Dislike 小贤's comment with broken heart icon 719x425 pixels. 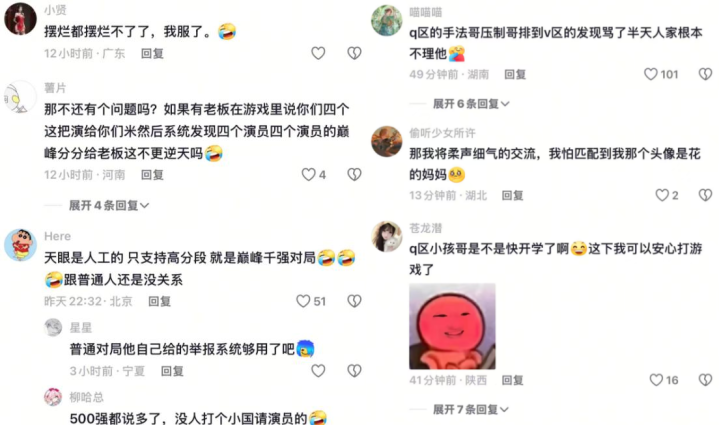point(354,53)
